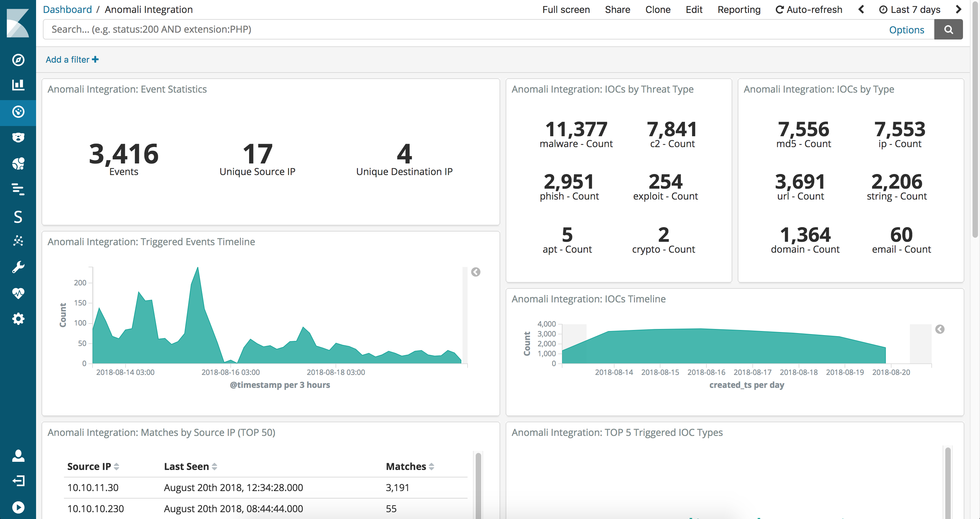Step time range forward with right chevron
980x519 pixels.
958,10
